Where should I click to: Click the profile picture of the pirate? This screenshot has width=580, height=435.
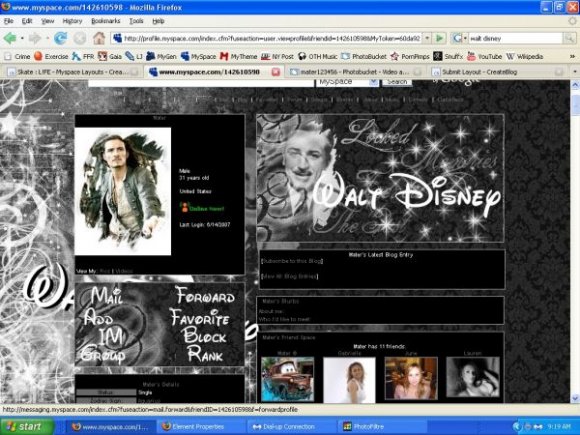point(123,191)
